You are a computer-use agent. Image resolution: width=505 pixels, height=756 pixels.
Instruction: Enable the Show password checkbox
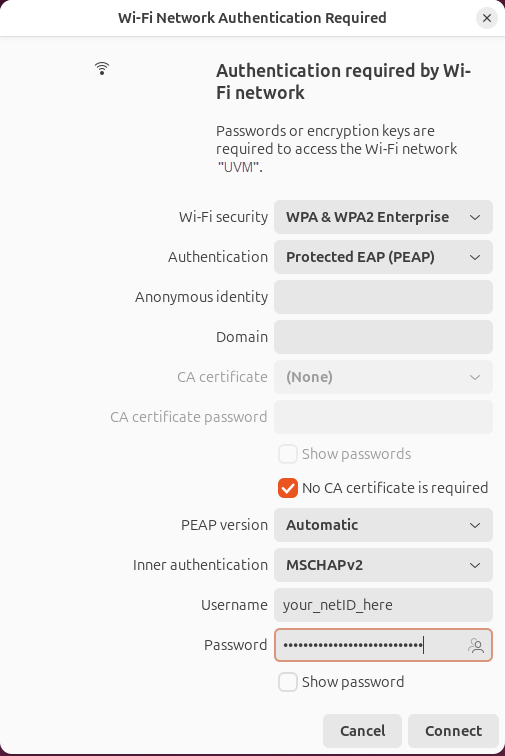click(x=288, y=682)
